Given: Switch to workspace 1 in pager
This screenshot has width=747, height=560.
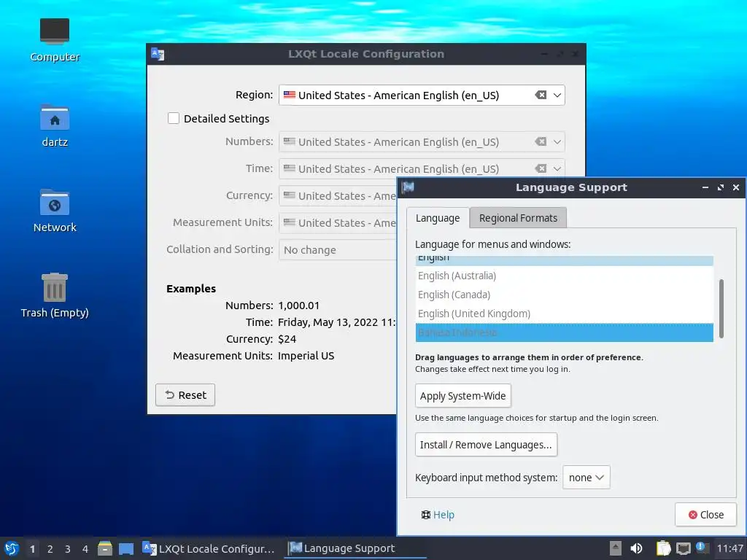Looking at the screenshot, I should tap(32, 548).
